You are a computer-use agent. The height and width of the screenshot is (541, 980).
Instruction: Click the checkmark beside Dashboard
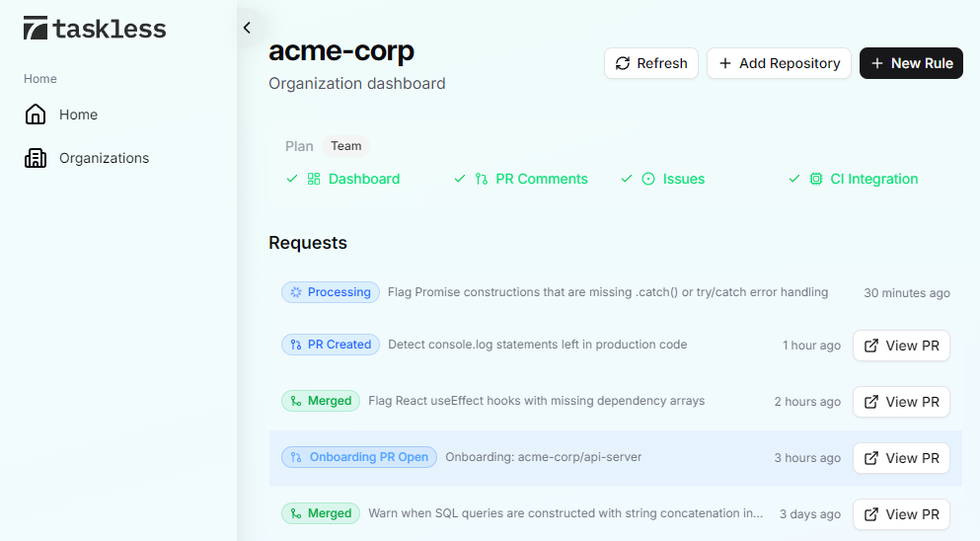click(292, 179)
